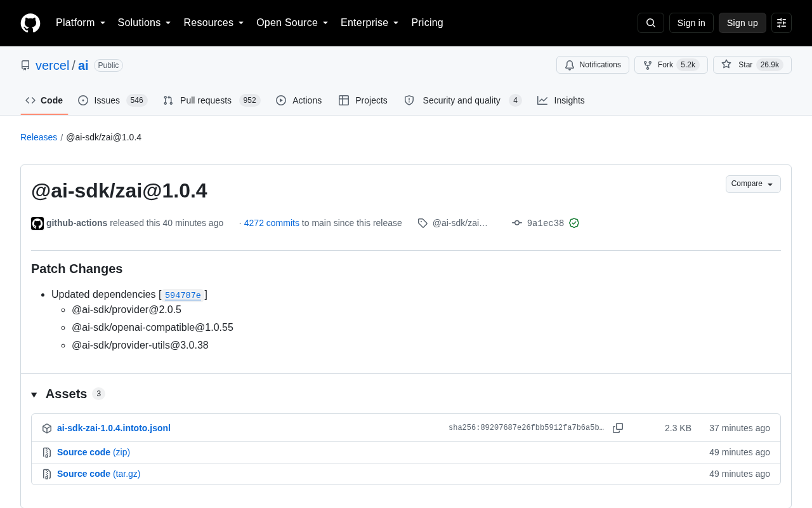Click the repository icon beside vercel
Viewport: 812px width, 508px height.
(x=25, y=65)
